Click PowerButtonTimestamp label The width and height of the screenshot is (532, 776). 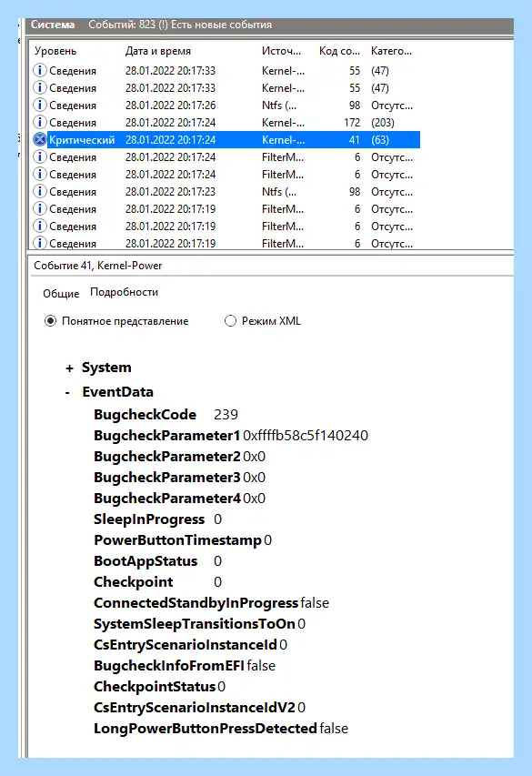[177, 540]
